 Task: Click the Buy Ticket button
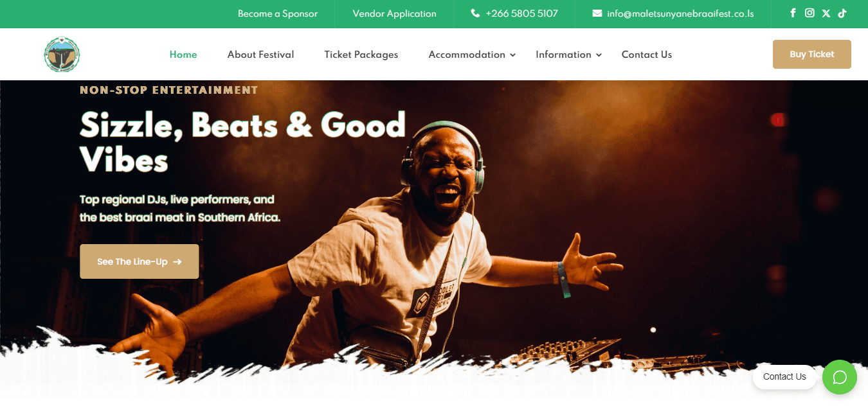tap(811, 54)
